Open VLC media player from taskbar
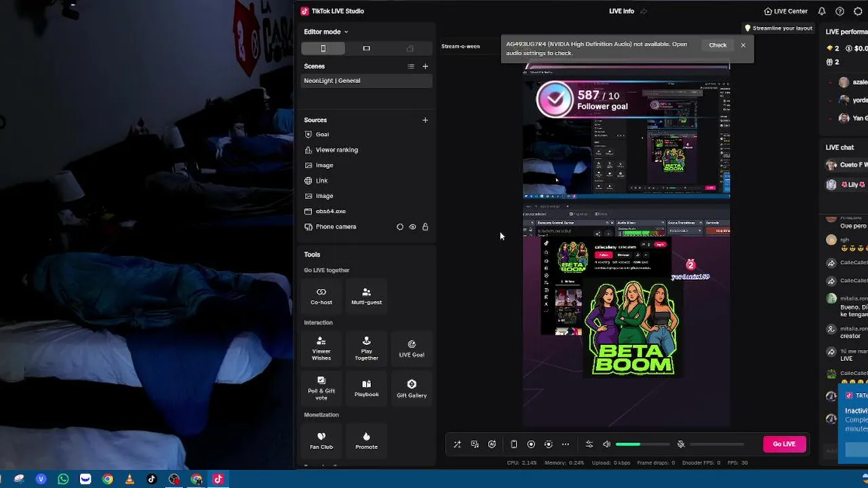868x488 pixels. click(130, 479)
